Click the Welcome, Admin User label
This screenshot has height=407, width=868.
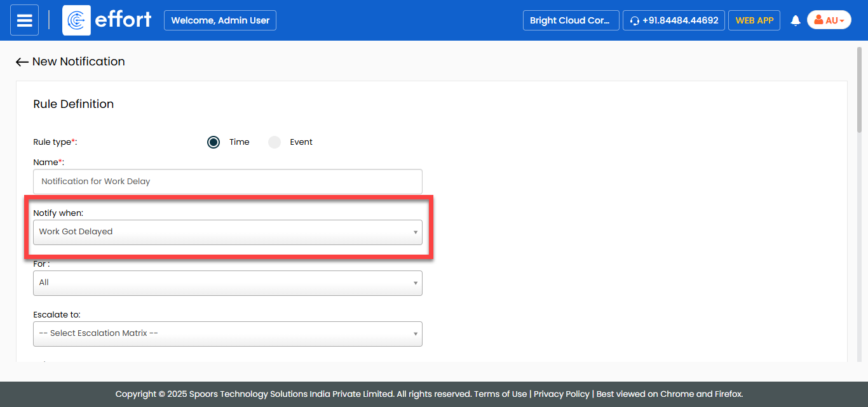[x=220, y=20]
